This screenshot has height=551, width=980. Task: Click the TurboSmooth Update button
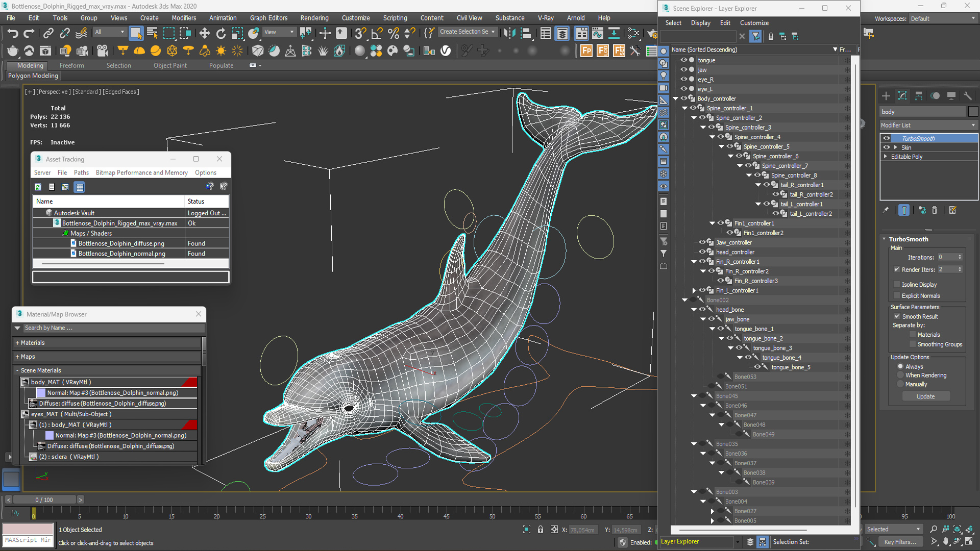(x=925, y=396)
